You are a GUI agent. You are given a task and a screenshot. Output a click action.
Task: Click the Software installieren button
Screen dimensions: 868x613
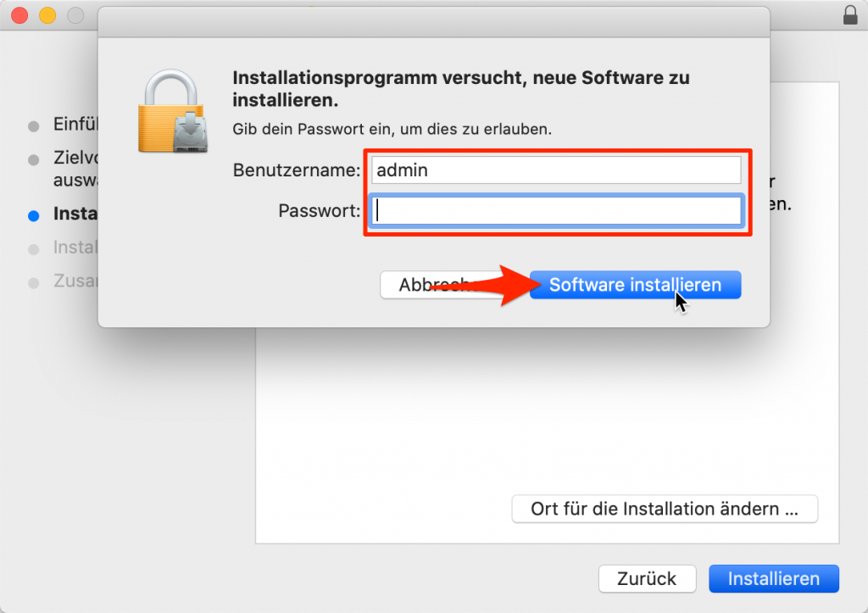pyautogui.click(x=635, y=285)
